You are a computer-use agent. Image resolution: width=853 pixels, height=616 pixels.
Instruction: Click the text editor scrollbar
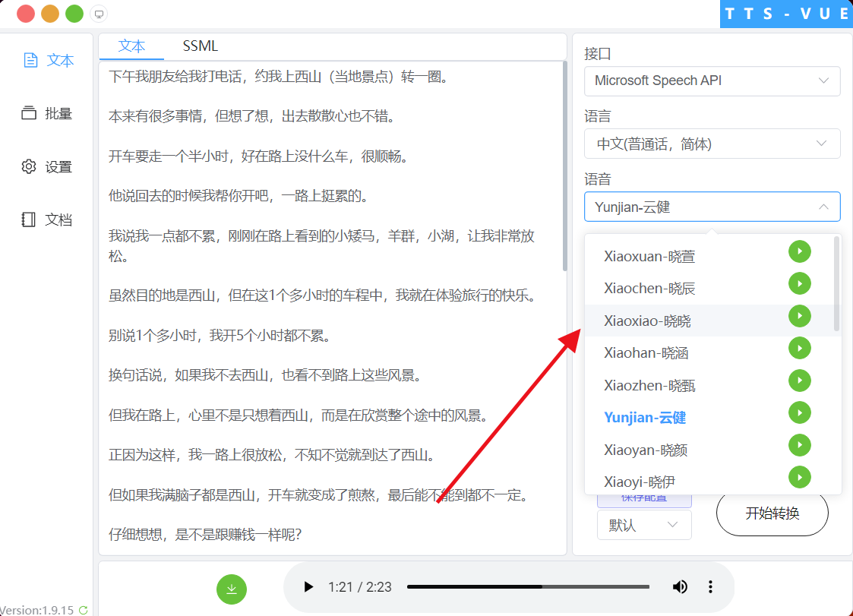point(564,167)
